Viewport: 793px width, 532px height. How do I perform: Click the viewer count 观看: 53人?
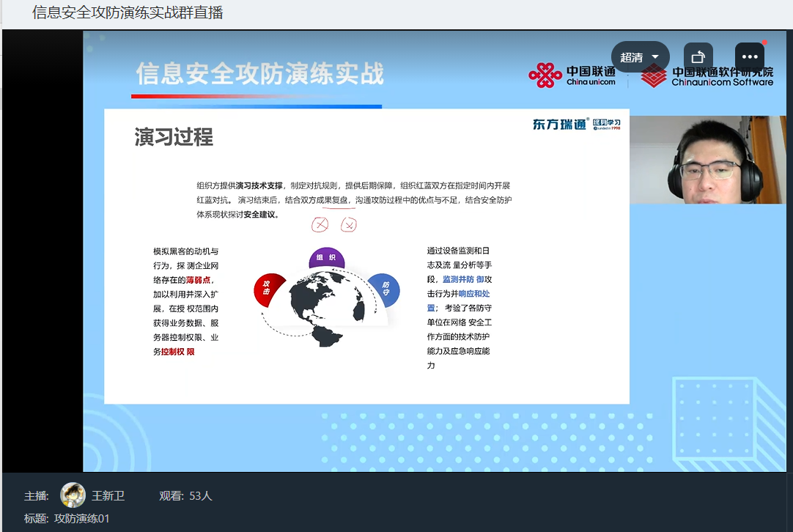click(x=185, y=495)
